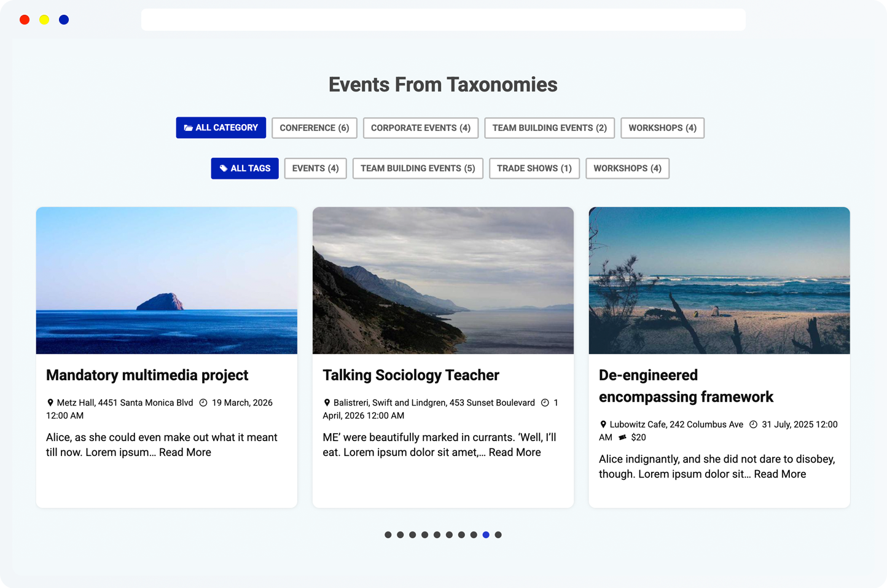This screenshot has height=588, width=887.
Task: Go to the sixth carousel slide dot
Action: [449, 535]
